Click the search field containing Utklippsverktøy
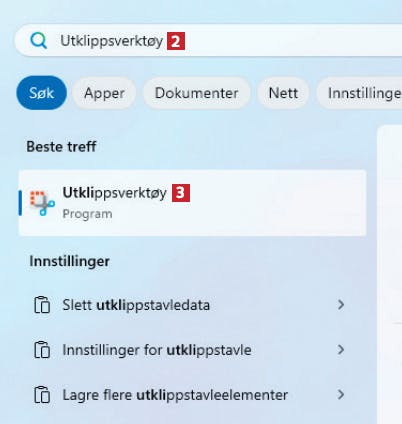This screenshot has height=424, width=402. pyautogui.click(x=208, y=41)
